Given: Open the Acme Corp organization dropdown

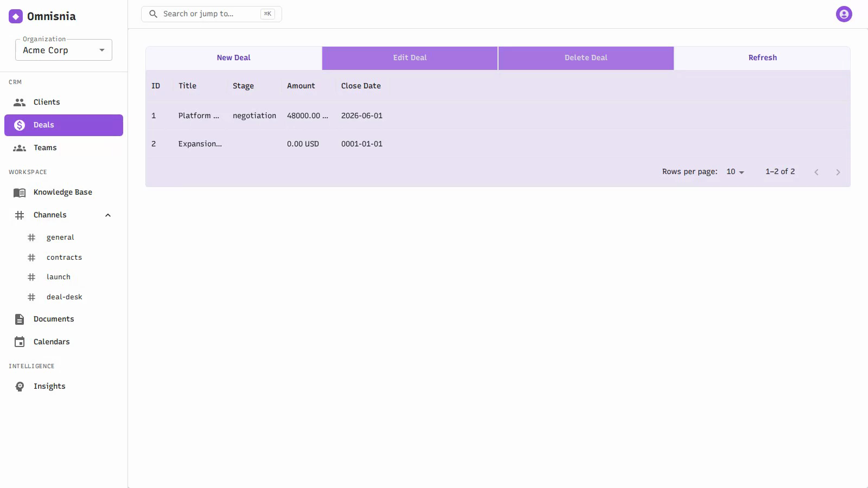Looking at the screenshot, I should [x=63, y=50].
